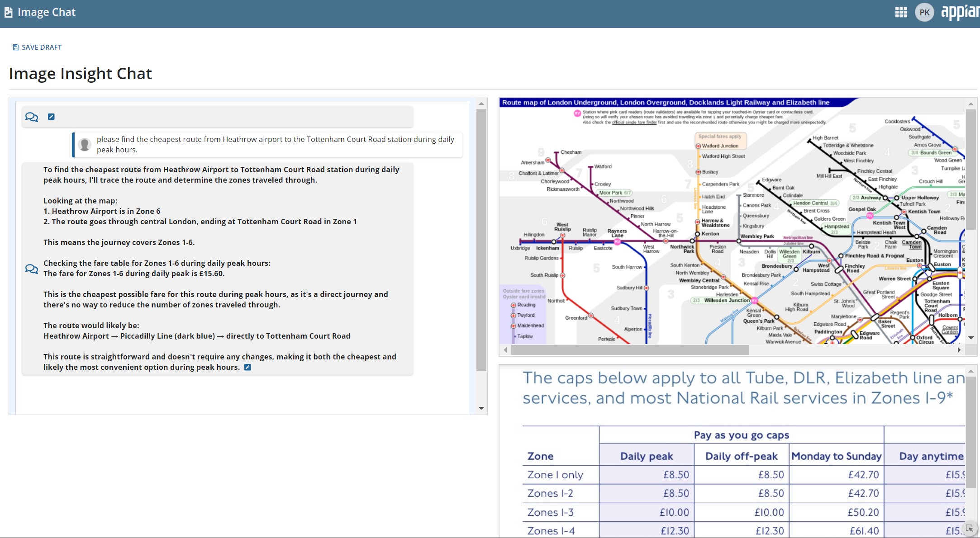The width and height of the screenshot is (980, 538).
Task: Click the edit icon ending the AI response
Action: (247, 367)
